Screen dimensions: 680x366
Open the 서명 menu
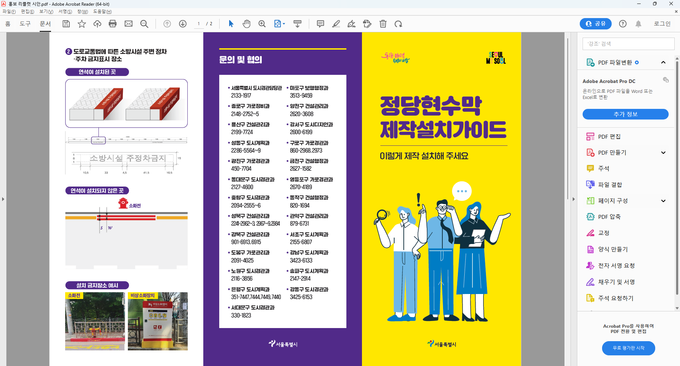click(x=65, y=12)
